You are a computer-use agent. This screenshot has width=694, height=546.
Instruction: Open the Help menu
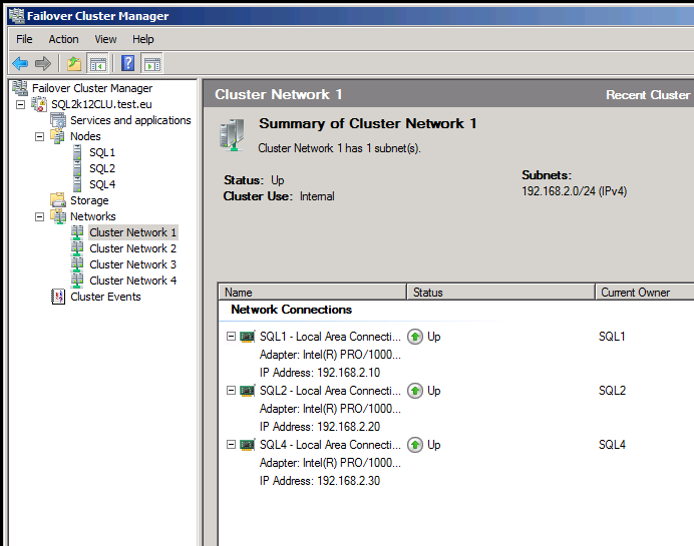143,39
